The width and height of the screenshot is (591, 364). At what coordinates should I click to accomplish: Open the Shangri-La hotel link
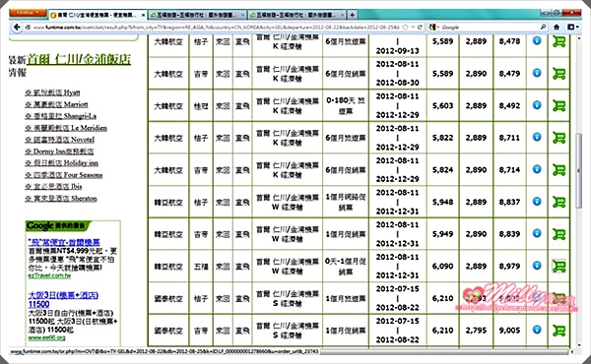pyautogui.click(x=61, y=116)
